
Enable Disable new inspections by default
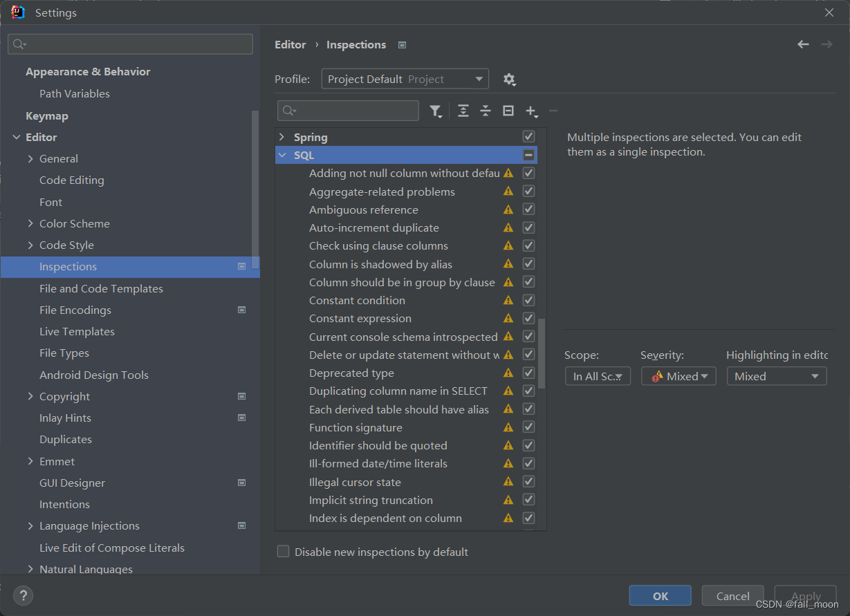[283, 552]
